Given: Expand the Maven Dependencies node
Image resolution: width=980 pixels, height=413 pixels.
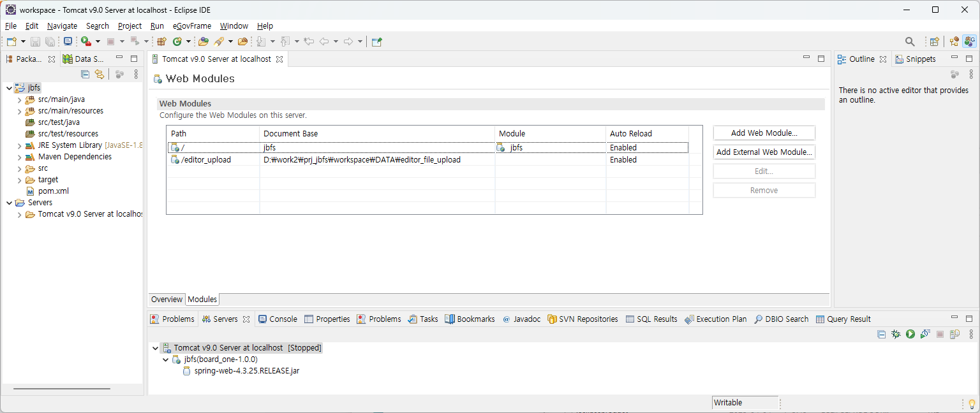Looking at the screenshot, I should tap(19, 157).
